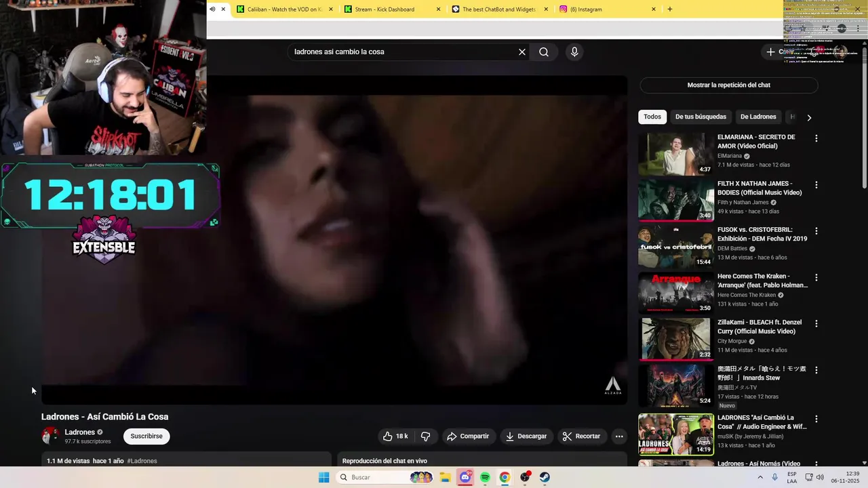Viewport: 868px width, 488px height.
Task: Click the #Ladrones hashtag link
Action: (142, 461)
